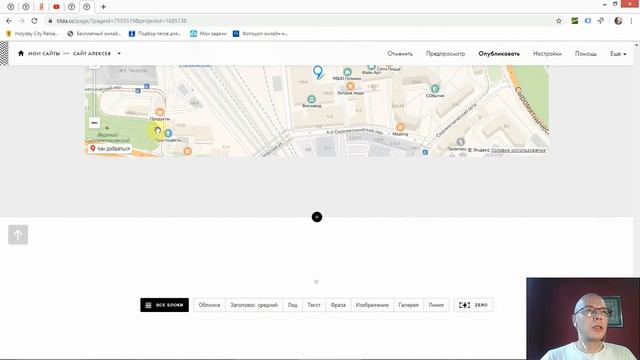The width and height of the screenshot is (640, 360).
Task: Open the browser profile avatar
Action: pos(618,21)
